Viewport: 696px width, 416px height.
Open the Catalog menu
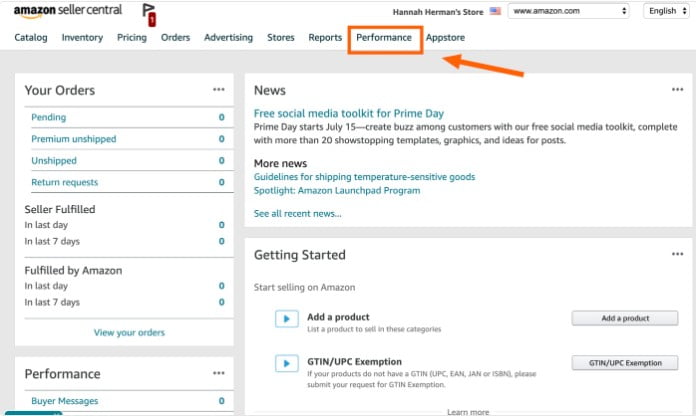(x=31, y=38)
